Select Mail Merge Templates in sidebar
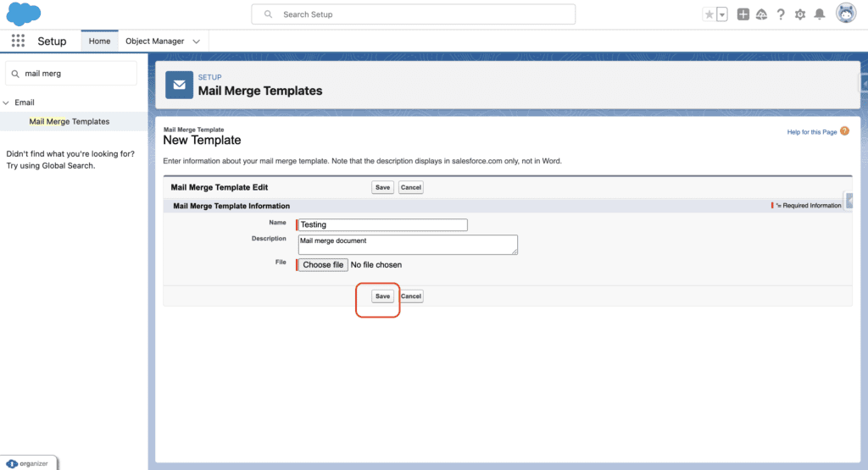 pos(70,121)
